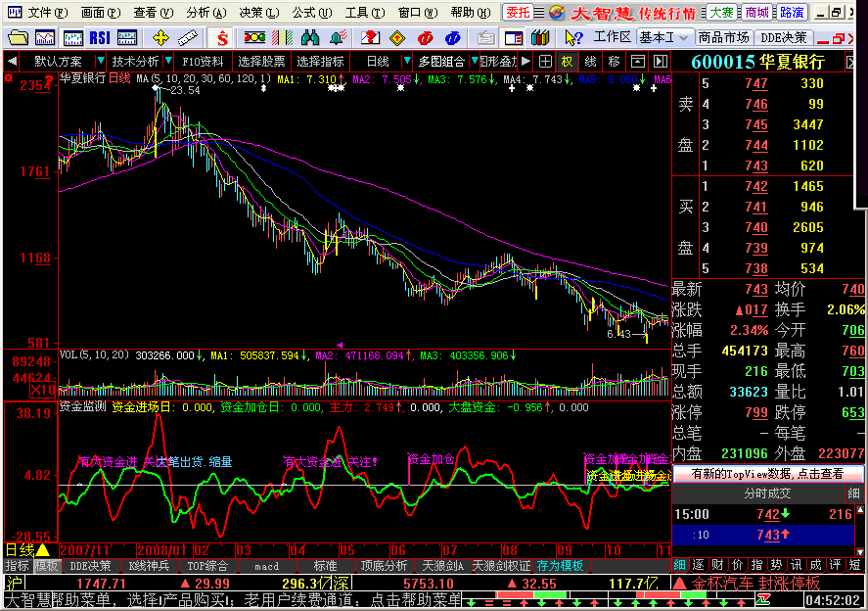
Task: Click the window layout panel icon
Action: [513, 37]
